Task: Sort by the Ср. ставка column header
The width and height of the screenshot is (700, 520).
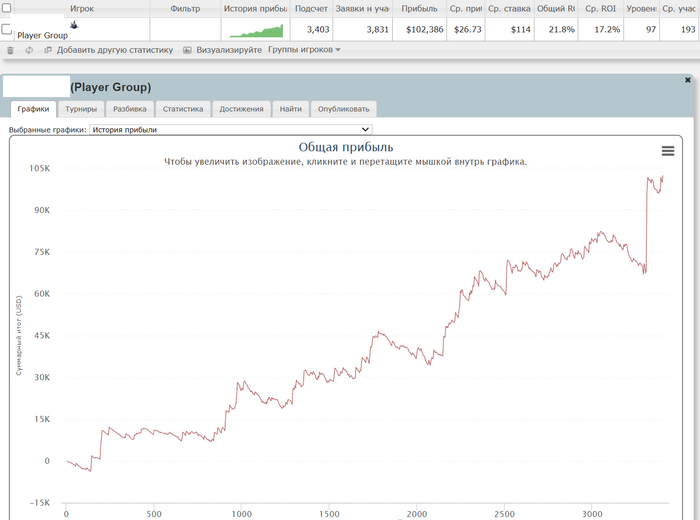Action: pyautogui.click(x=509, y=8)
